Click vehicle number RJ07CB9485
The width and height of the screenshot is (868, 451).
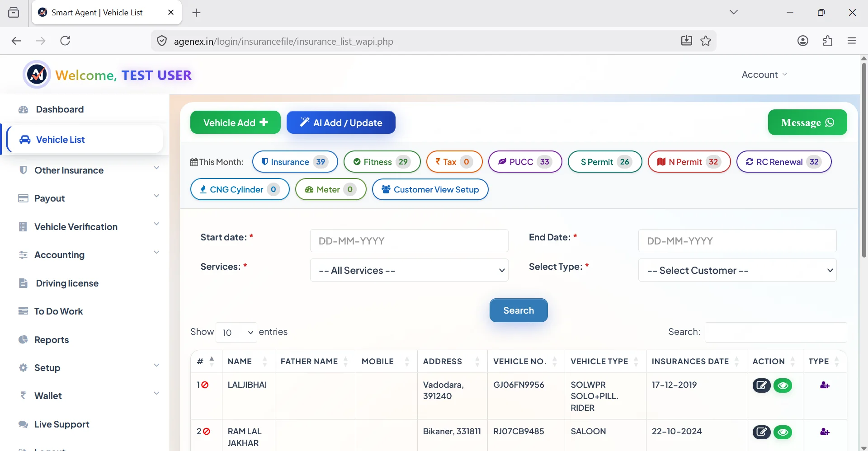point(519,432)
